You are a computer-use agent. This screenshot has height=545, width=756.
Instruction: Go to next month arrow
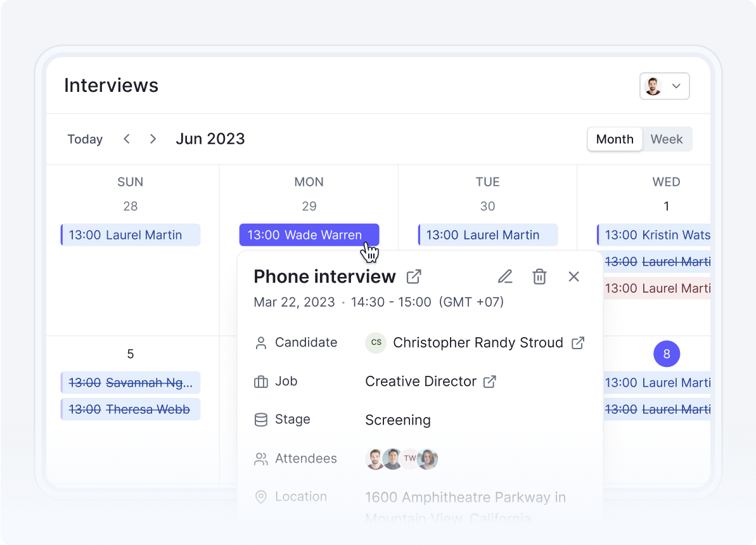[153, 139]
